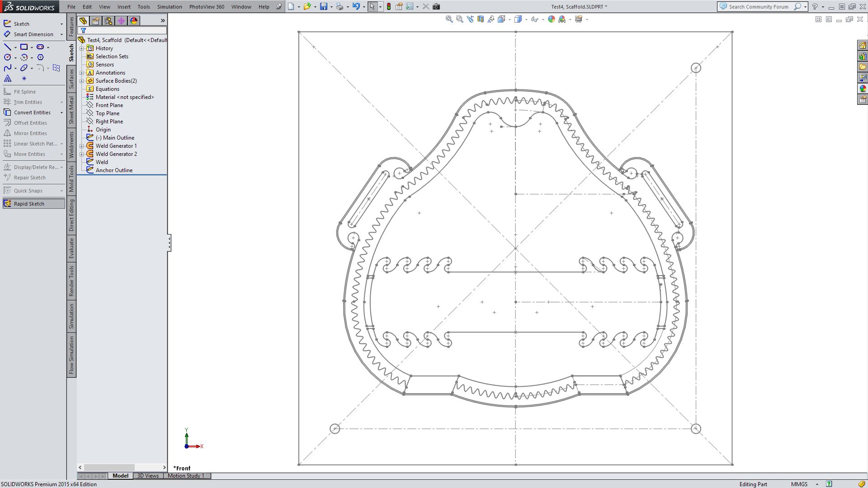Open the PropertyManager tab icon

96,21
